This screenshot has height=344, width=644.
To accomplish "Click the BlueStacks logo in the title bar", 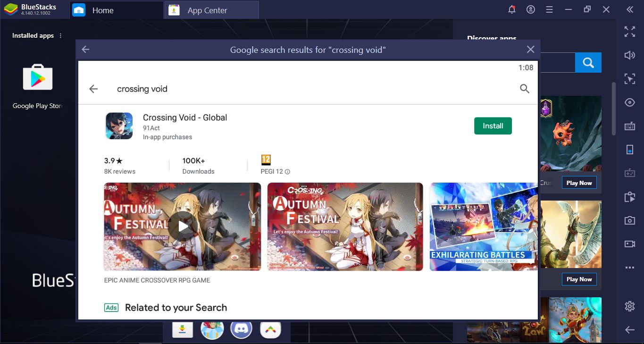I will click(x=10, y=9).
